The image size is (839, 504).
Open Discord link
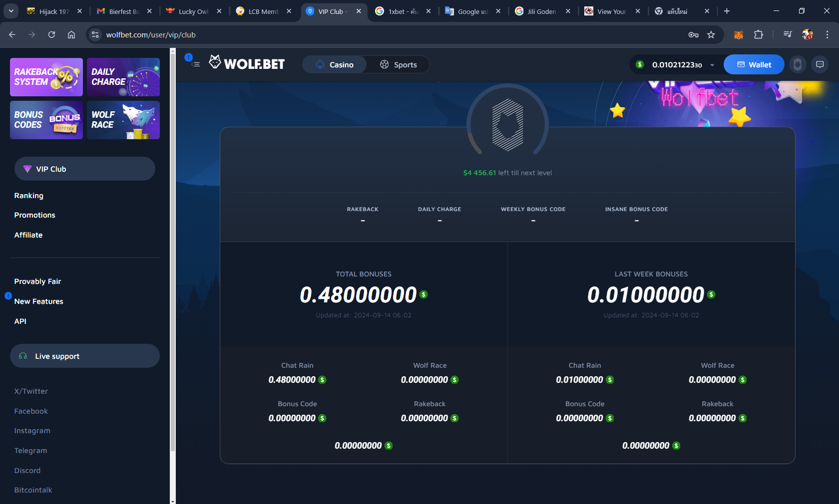27,471
